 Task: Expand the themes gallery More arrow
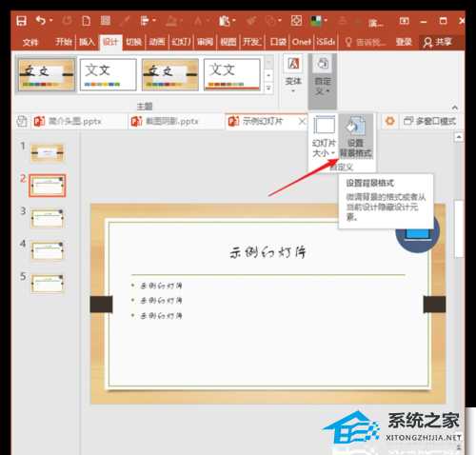[268, 88]
